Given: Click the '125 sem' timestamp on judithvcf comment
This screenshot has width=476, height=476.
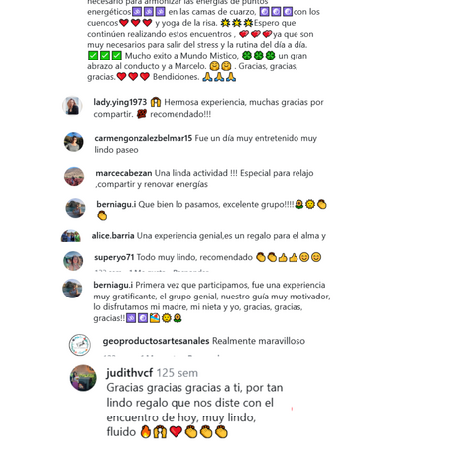Looking at the screenshot, I should (178, 373).
